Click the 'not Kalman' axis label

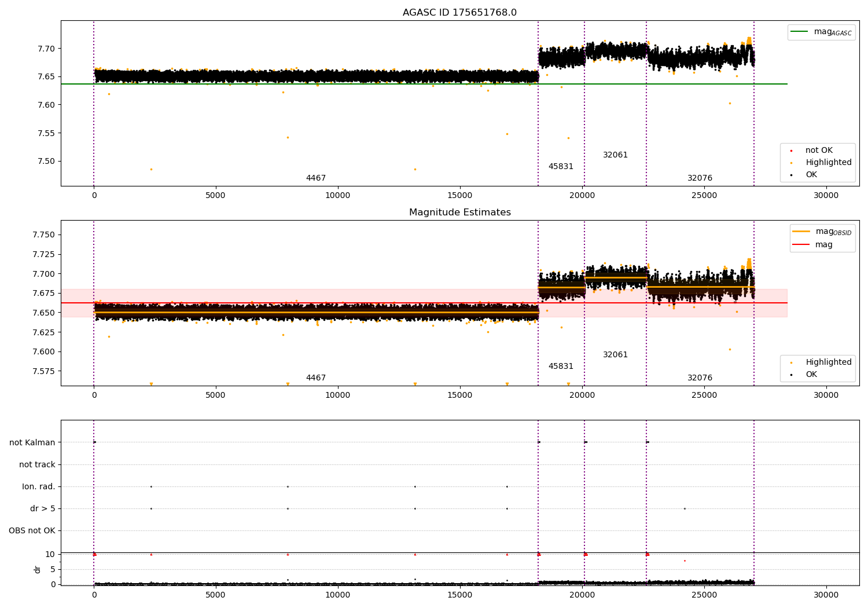coord(32,442)
